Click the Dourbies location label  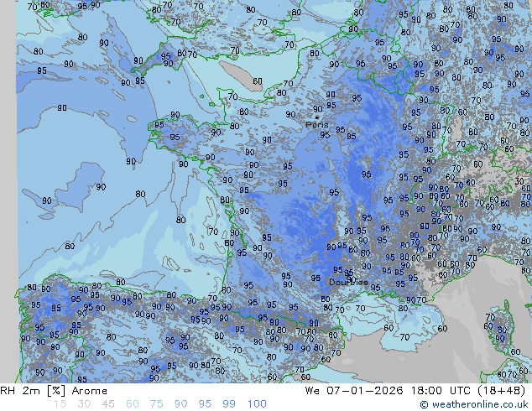[348, 282]
